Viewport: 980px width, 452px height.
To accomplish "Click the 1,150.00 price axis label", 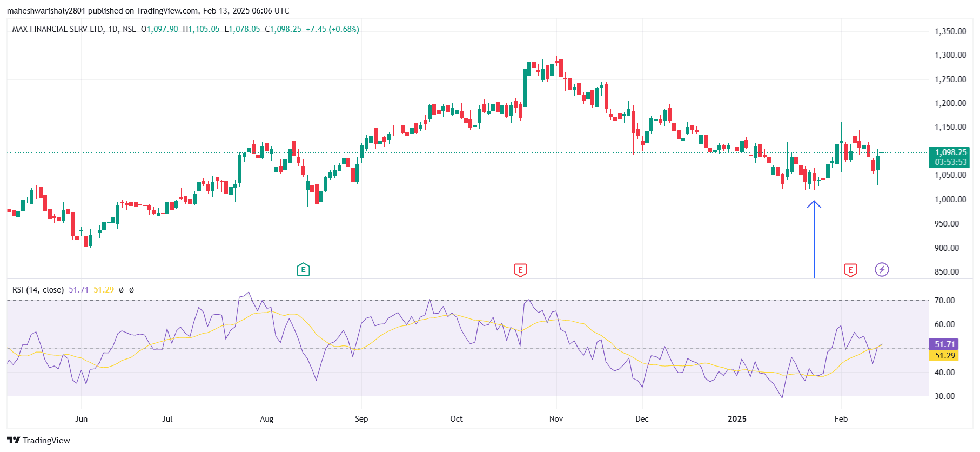I will pos(950,127).
